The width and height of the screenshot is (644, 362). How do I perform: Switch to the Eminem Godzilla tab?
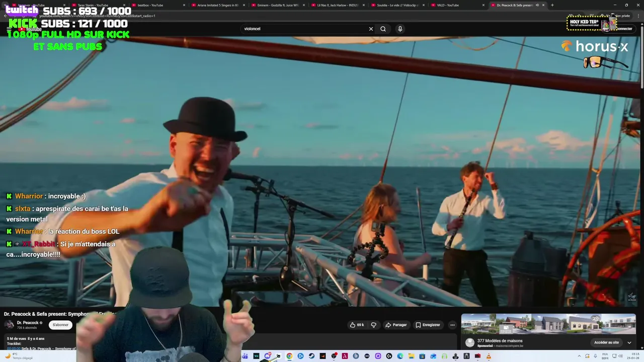pos(278,5)
